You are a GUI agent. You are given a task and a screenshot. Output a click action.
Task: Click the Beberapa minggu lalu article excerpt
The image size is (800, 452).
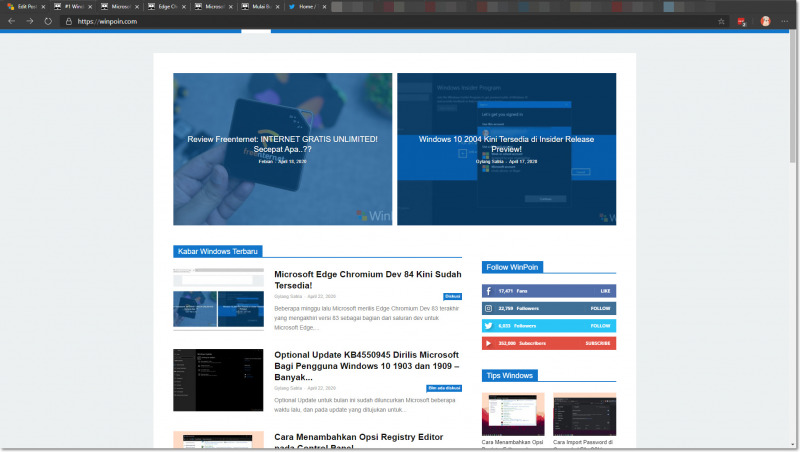[367, 318]
